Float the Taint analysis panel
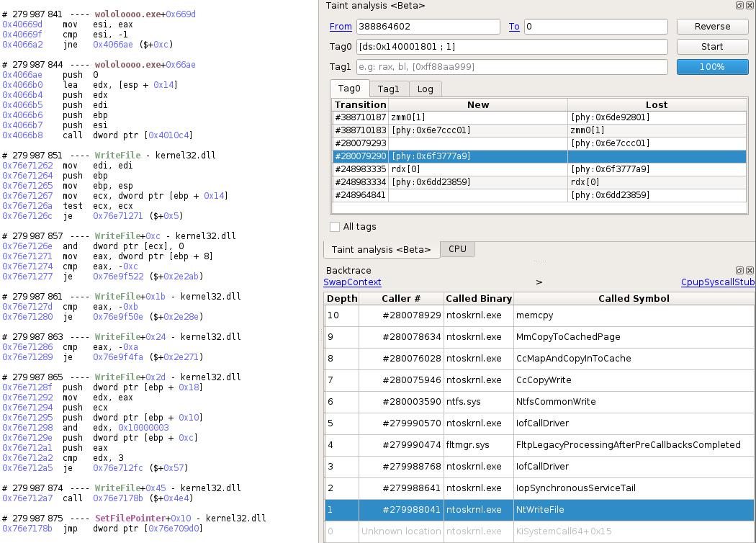 (x=739, y=5)
